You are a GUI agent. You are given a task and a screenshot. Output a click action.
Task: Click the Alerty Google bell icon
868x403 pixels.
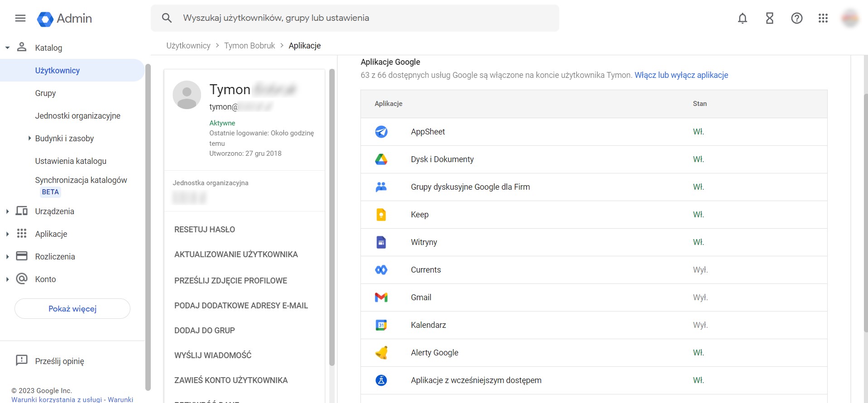click(382, 353)
